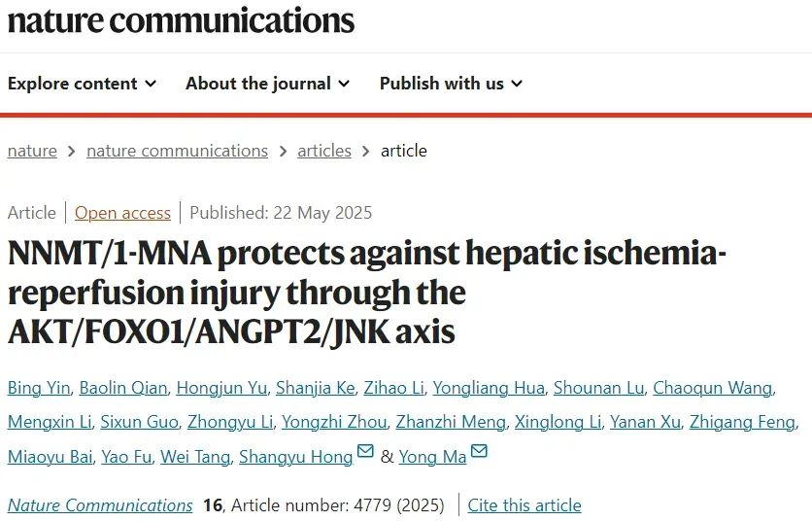Screen dimensions: 812x521
Task: Expand the Publish with us menu
Action: click(451, 84)
